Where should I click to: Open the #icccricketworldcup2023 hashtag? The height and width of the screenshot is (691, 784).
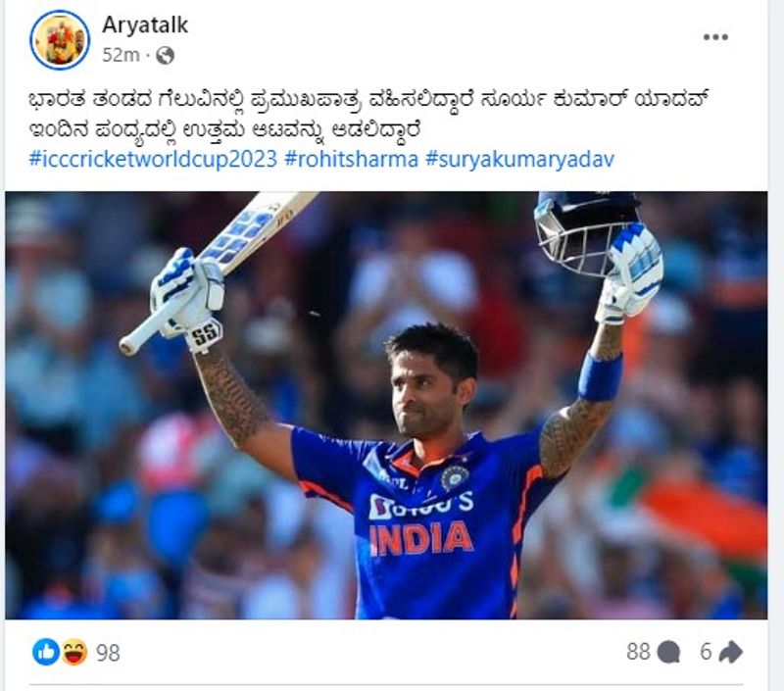coord(153,160)
